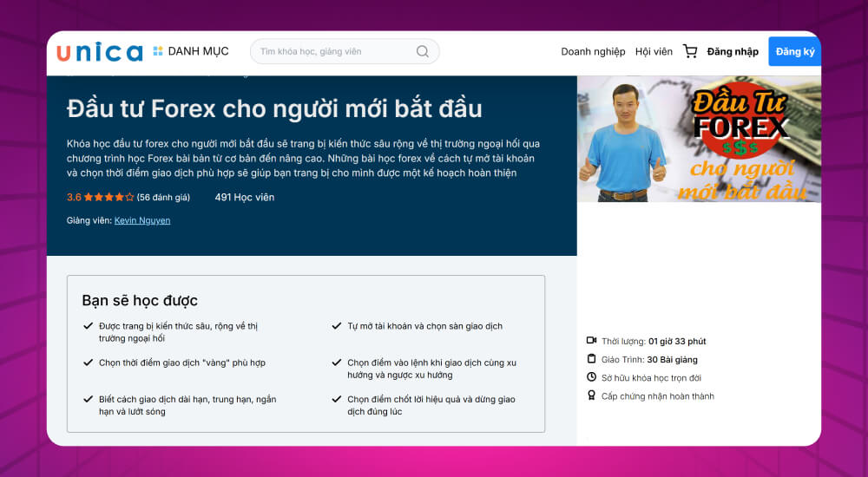Open the Doanh nghiệp page
This screenshot has height=477, width=868.
593,51
